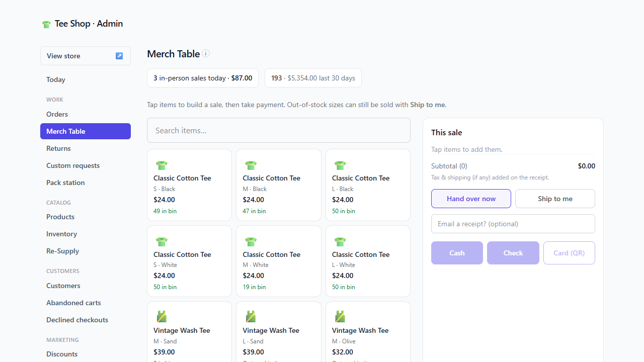Open Custom requests page
Image resolution: width=644 pixels, height=362 pixels.
pyautogui.click(x=86, y=165)
